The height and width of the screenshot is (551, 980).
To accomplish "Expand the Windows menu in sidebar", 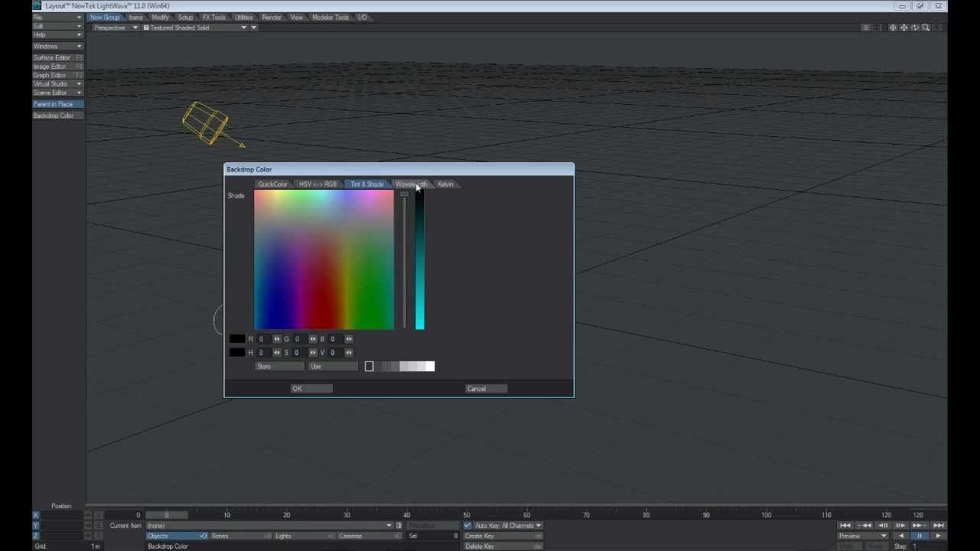I will 57,46.
